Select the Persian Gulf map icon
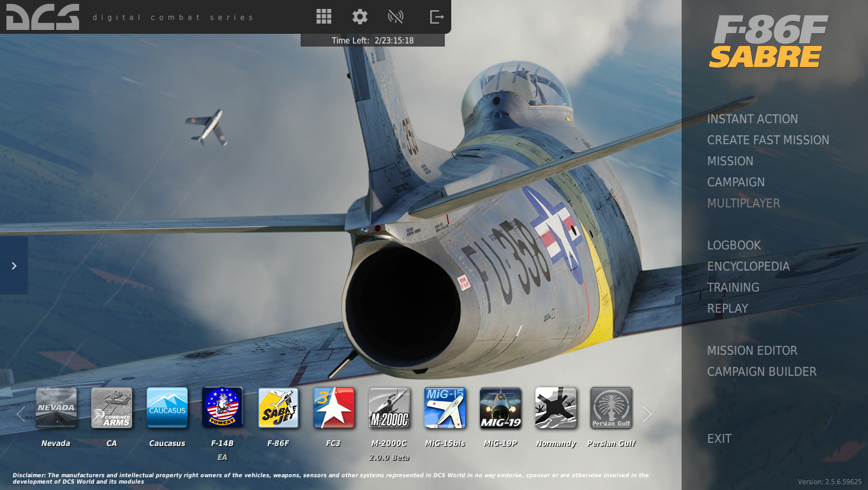 coord(611,408)
